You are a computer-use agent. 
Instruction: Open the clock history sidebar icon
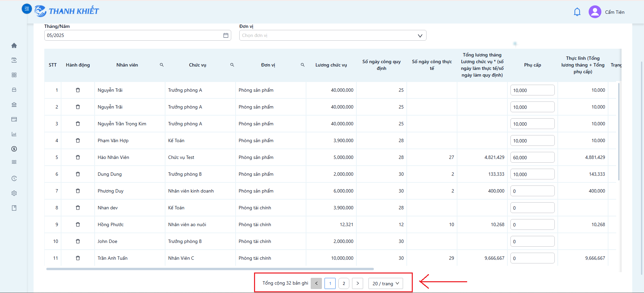tap(14, 178)
